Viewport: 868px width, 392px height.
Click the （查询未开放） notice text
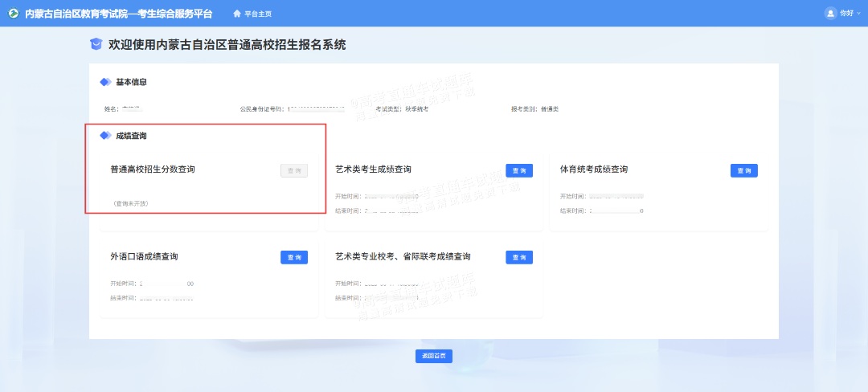pyautogui.click(x=130, y=203)
